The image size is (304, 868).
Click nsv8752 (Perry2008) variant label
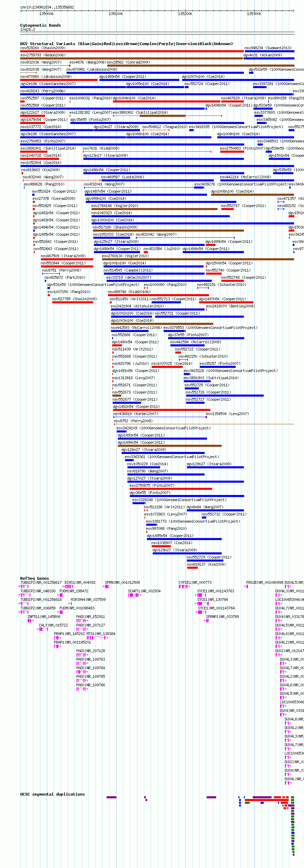coord(133,421)
